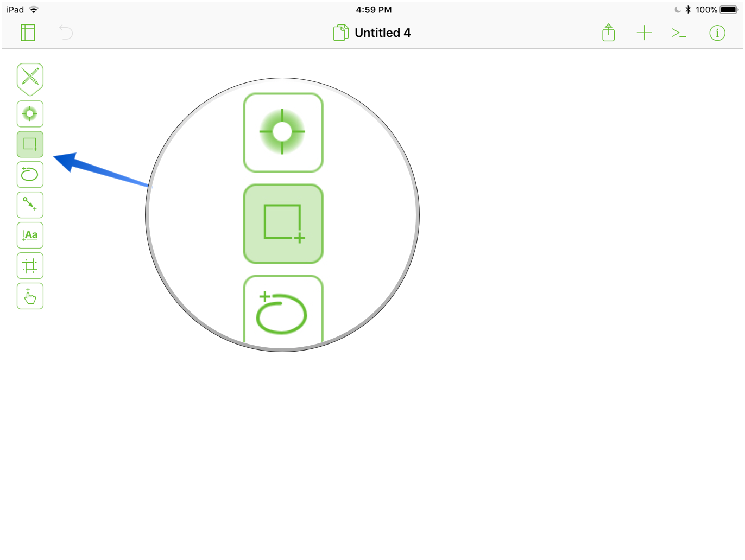Viewport: 745px width, 560px height.
Task: Choose the Freehand lasso tool in the left palette
Action: coord(30,175)
